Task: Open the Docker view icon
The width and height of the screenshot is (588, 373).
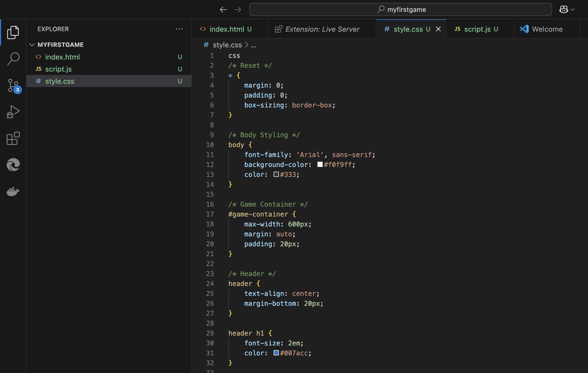Action: [13, 191]
